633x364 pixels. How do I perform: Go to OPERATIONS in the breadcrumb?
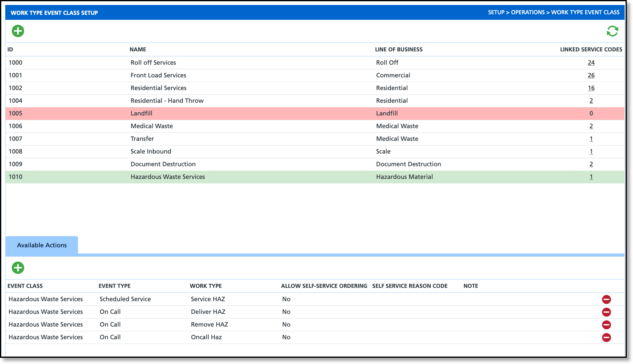pos(528,12)
